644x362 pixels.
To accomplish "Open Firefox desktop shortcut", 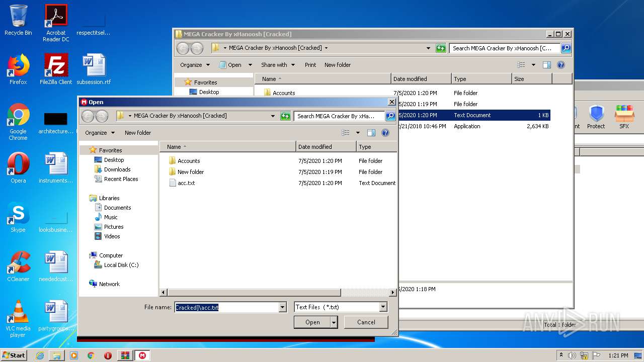I will click(18, 69).
